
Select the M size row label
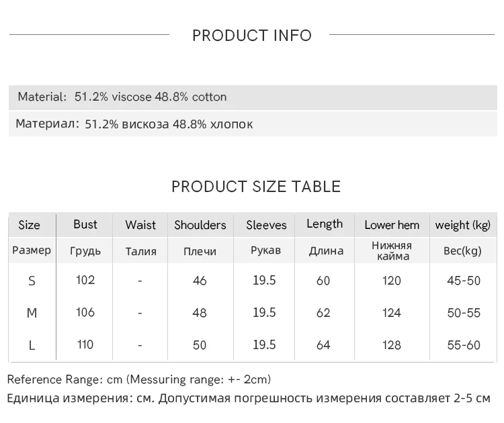[x=32, y=313]
